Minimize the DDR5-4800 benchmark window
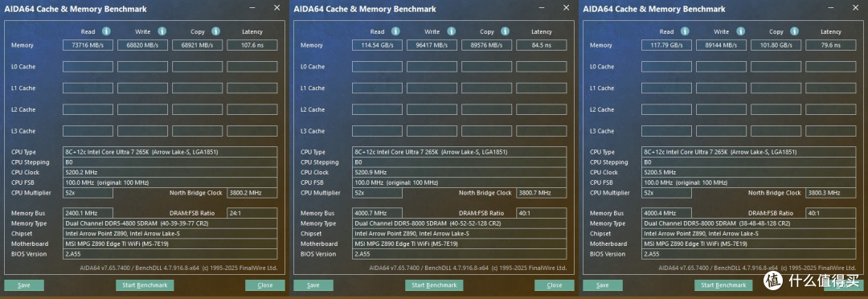Image resolution: width=868 pixels, height=299 pixels. tap(252, 8)
